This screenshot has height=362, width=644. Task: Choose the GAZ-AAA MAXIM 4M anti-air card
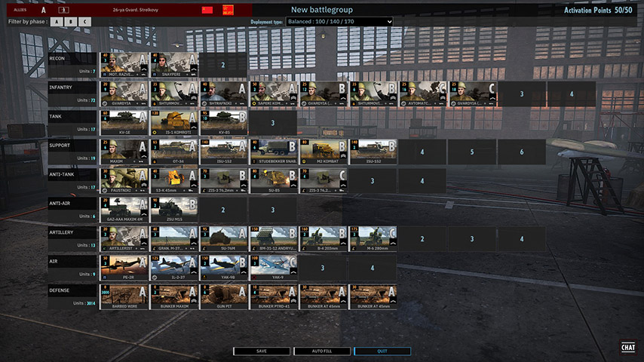(x=124, y=210)
